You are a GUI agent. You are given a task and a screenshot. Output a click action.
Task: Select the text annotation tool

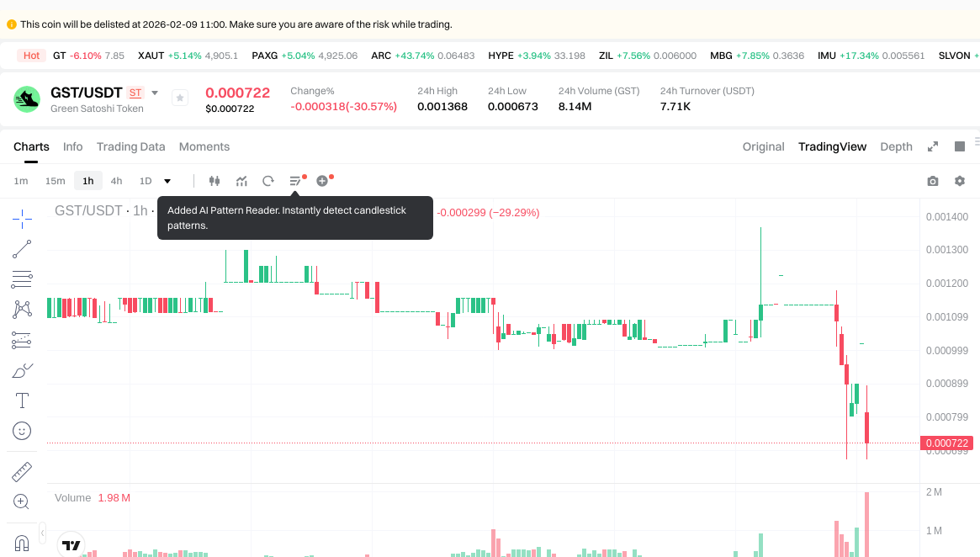[x=23, y=401]
